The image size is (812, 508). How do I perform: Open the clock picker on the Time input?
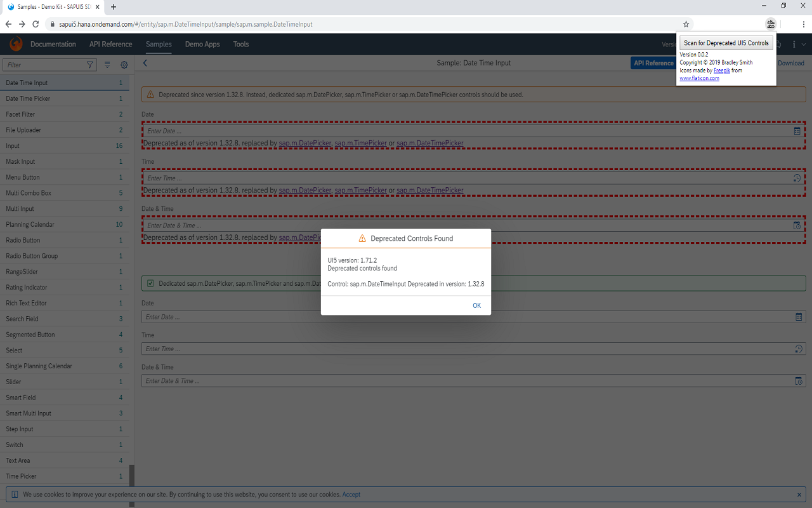797,178
